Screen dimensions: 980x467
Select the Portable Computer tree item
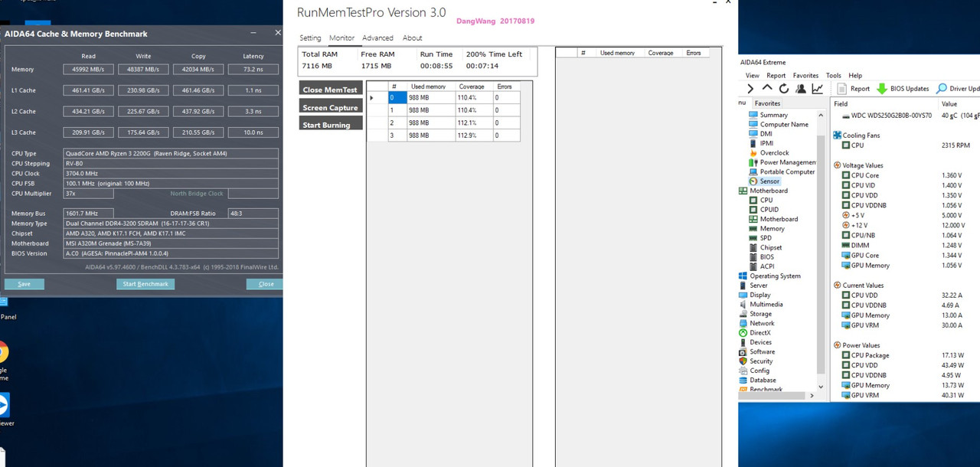[781, 171]
